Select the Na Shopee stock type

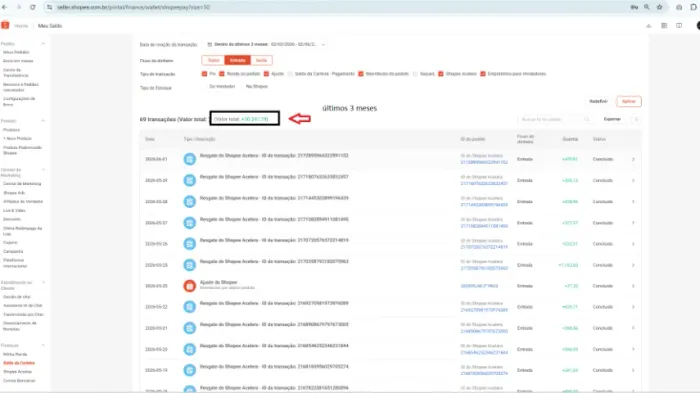pos(257,86)
